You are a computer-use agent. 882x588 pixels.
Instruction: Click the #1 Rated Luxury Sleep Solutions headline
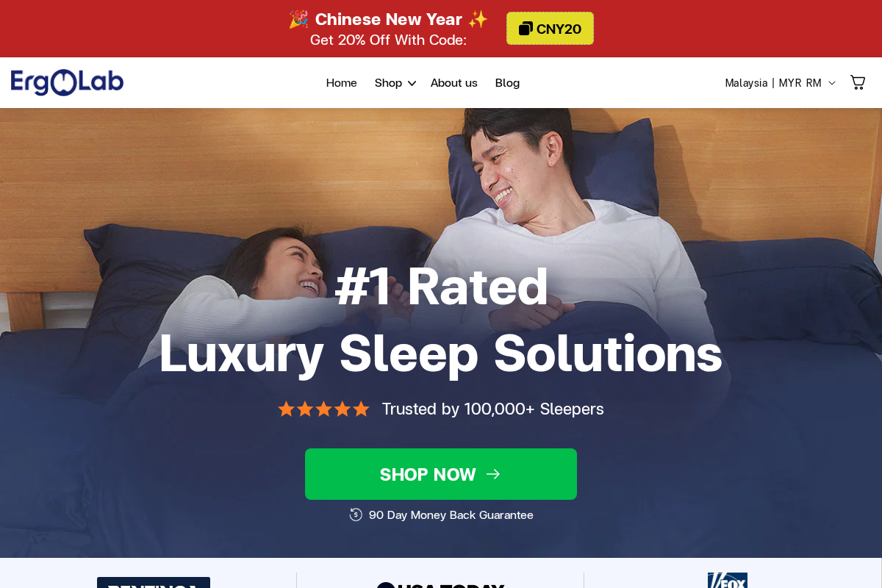click(x=441, y=320)
